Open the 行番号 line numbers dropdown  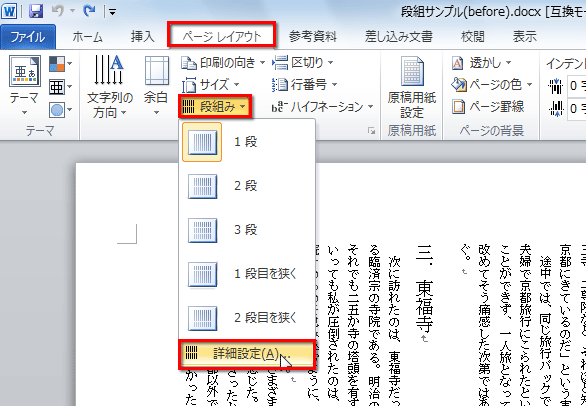[305, 85]
